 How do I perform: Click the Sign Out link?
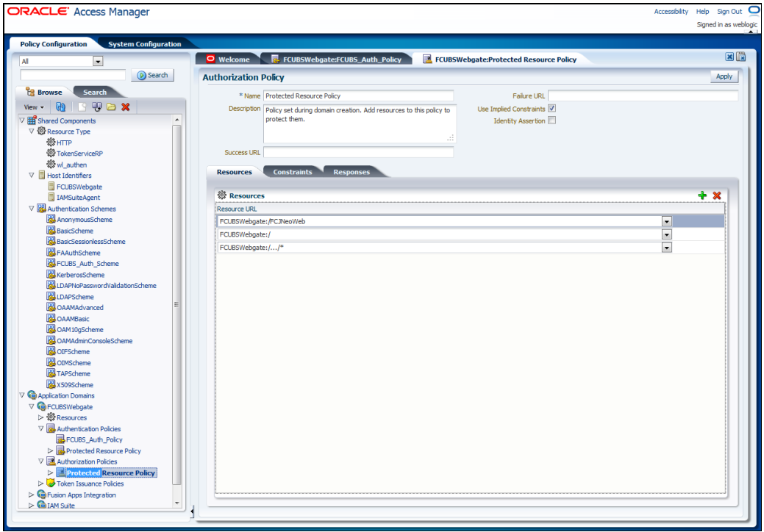click(729, 11)
